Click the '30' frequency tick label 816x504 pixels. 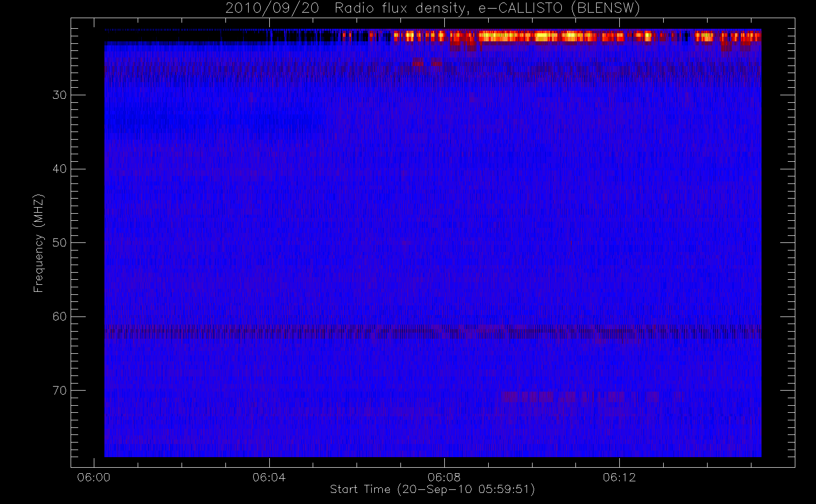[x=60, y=95]
